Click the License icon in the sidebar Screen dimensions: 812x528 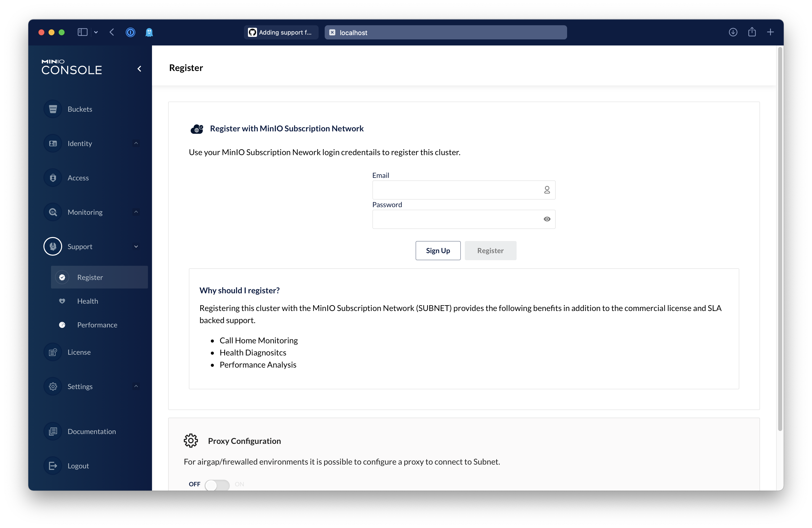click(x=53, y=352)
